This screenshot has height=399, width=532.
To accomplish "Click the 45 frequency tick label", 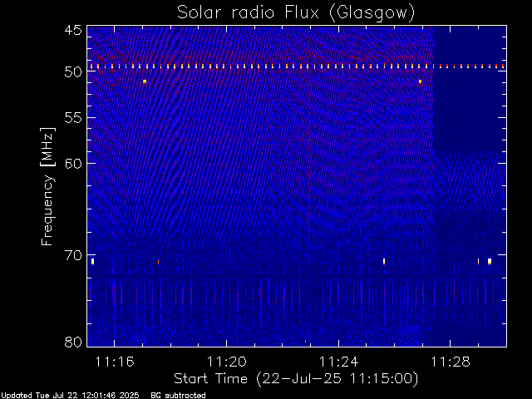I will (x=73, y=30).
